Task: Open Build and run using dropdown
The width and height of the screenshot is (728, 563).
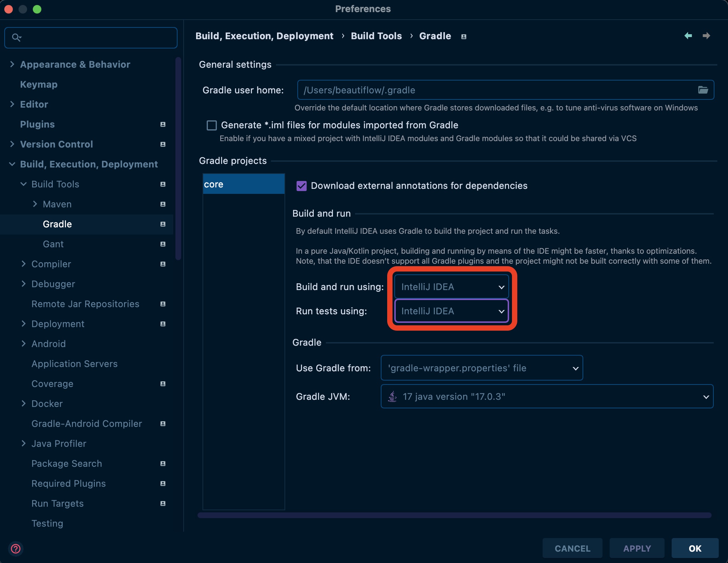Action: (451, 287)
